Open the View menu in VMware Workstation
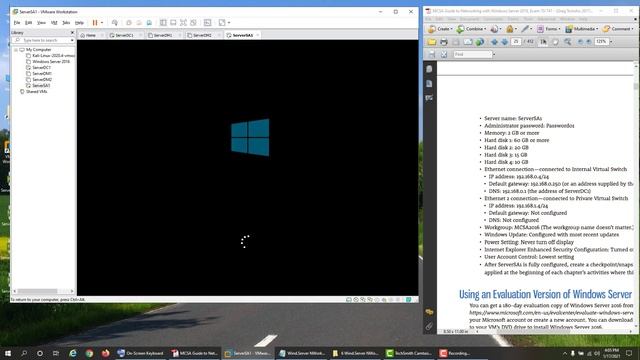The height and width of the screenshot is (360, 640). (x=41, y=23)
